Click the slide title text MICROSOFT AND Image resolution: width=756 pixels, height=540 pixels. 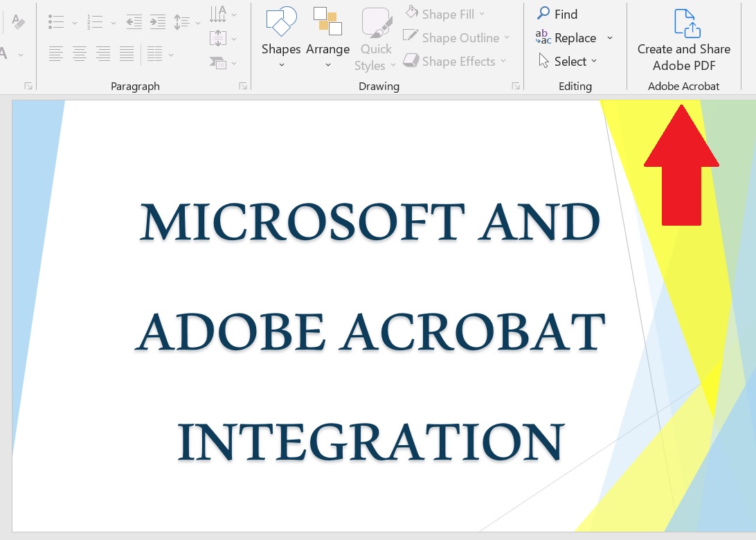coord(370,222)
